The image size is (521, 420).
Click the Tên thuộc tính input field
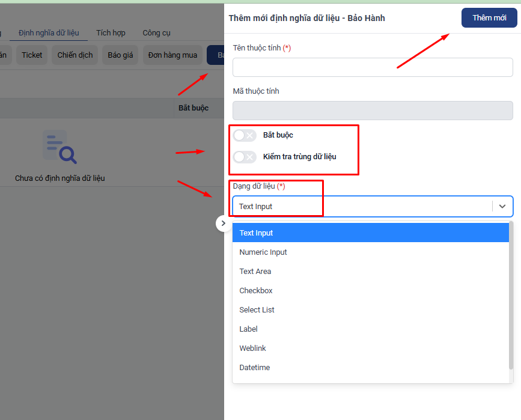(373, 67)
